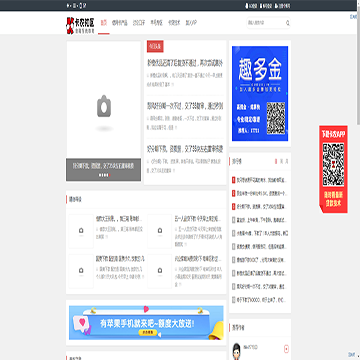Image resolution: width=360 pixels, height=360 pixels.
Task: Open the 首页 home tab
Action: click(x=104, y=23)
